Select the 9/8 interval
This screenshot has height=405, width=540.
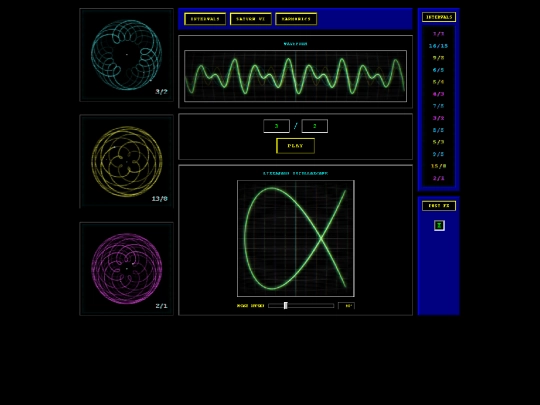coord(438,58)
